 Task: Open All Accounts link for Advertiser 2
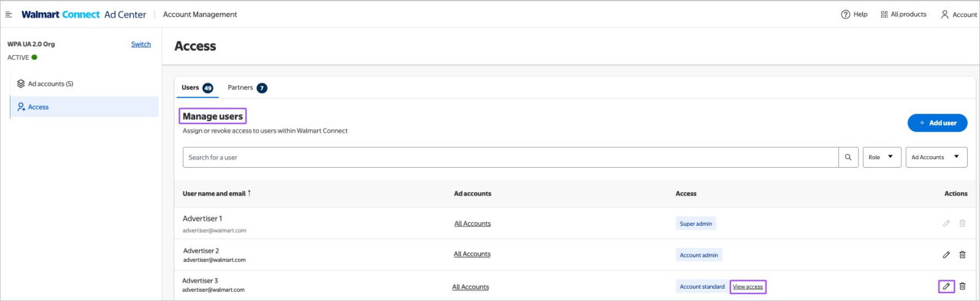coord(472,254)
